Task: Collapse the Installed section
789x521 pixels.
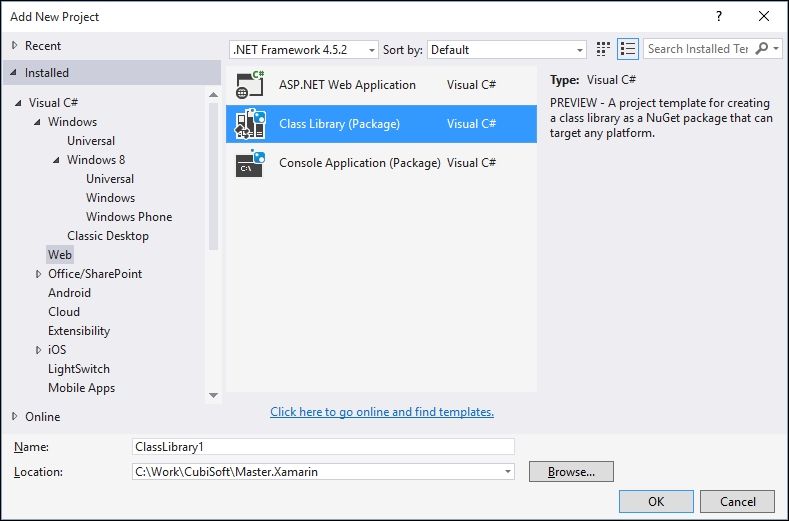Action: [x=14, y=72]
